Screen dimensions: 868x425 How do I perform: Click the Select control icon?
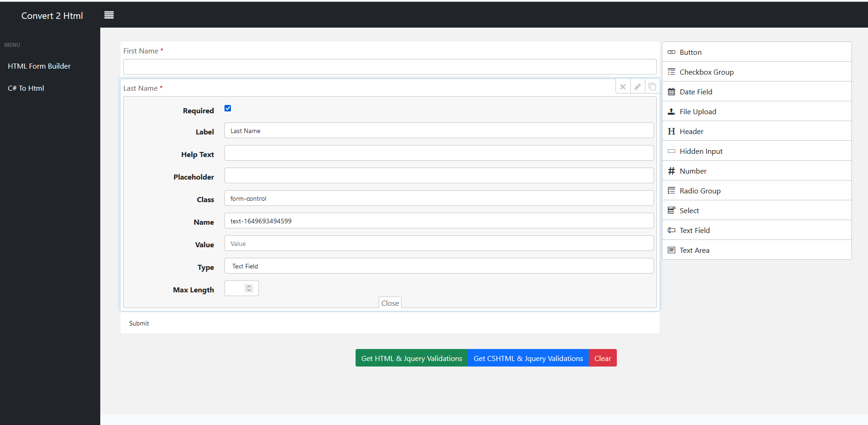pos(672,210)
